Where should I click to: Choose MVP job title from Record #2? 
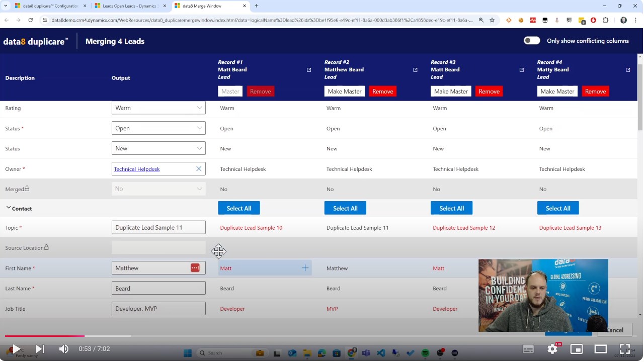pyautogui.click(x=332, y=309)
